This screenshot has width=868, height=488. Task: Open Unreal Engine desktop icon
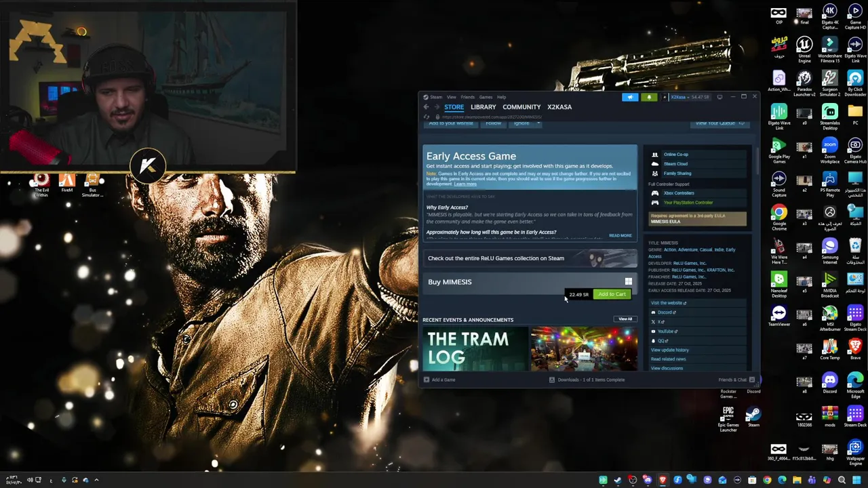pyautogui.click(x=804, y=49)
